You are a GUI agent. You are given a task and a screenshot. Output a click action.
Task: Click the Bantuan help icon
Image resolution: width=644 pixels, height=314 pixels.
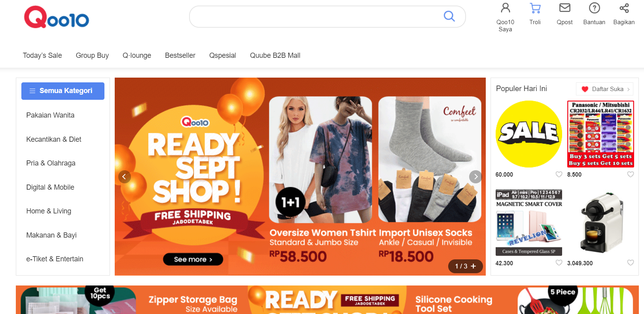[594, 8]
